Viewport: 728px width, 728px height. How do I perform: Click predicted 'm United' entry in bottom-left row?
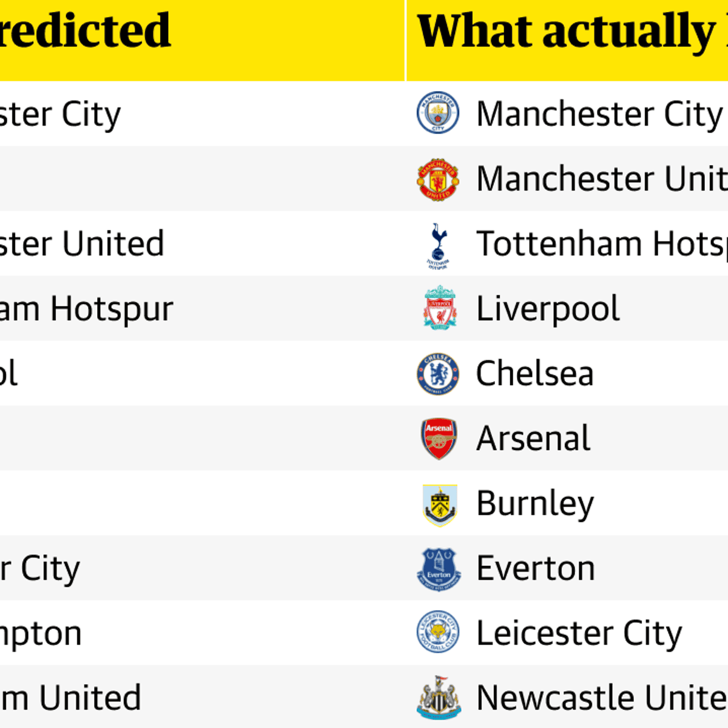(70, 698)
